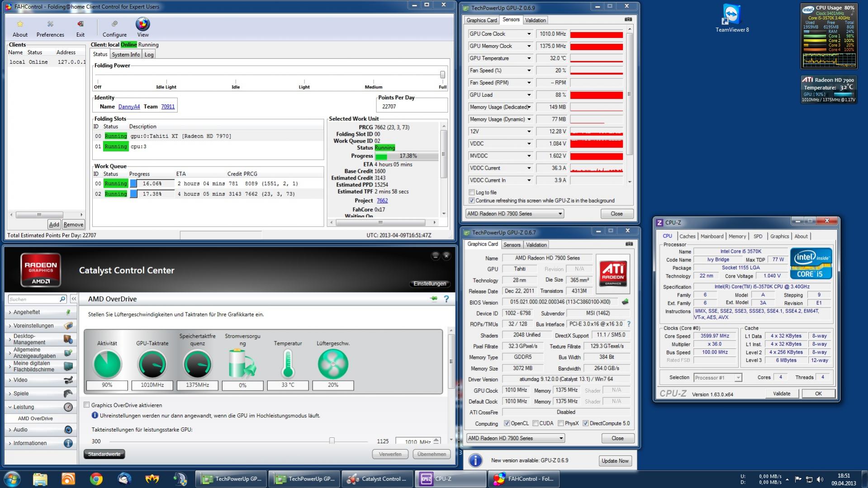Expand the Angeheftet section in Catalyst

40,312
